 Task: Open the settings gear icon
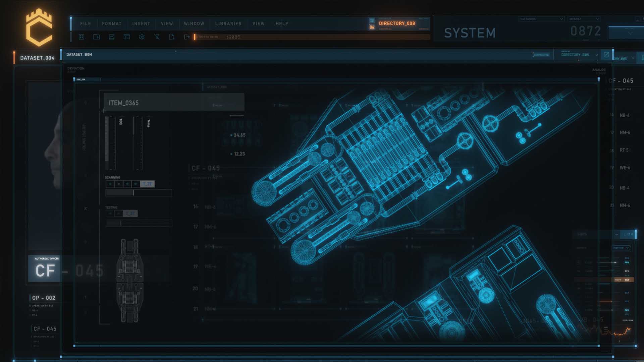(x=142, y=37)
